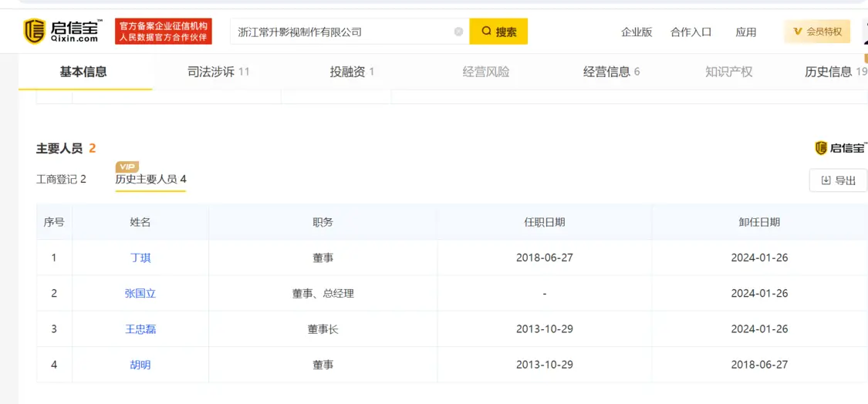The image size is (868, 404).
Task: Switch to the 历史信息 tab
Action: coord(835,72)
